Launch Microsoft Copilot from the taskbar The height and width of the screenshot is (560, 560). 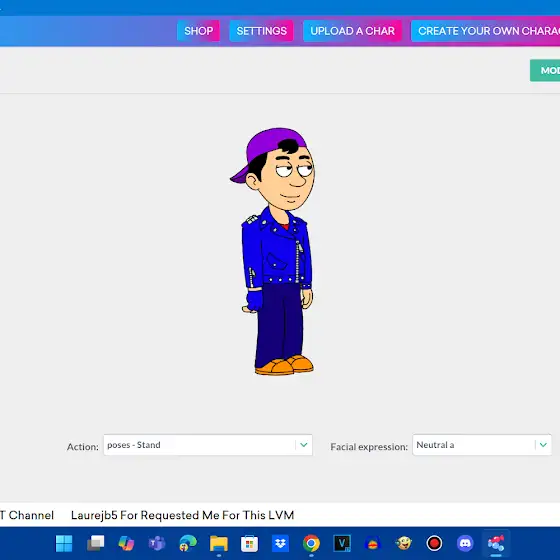point(126,543)
